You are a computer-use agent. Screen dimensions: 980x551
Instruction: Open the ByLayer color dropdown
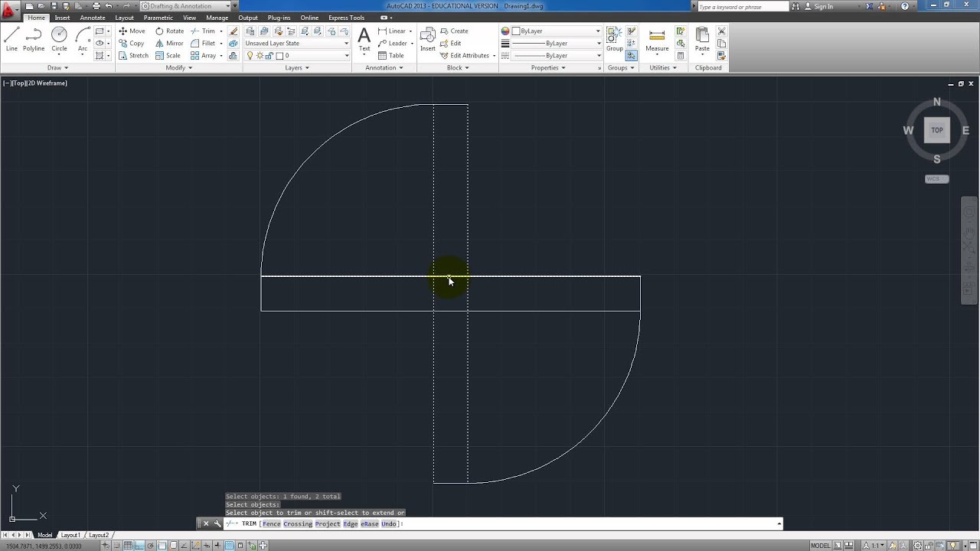(x=557, y=31)
